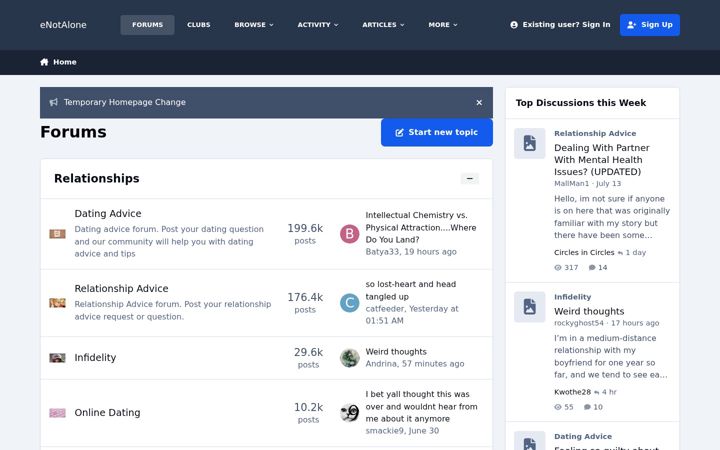Open smackie9's avatar in Online Dating row
Viewport: 720px width, 450px height.
349,413
